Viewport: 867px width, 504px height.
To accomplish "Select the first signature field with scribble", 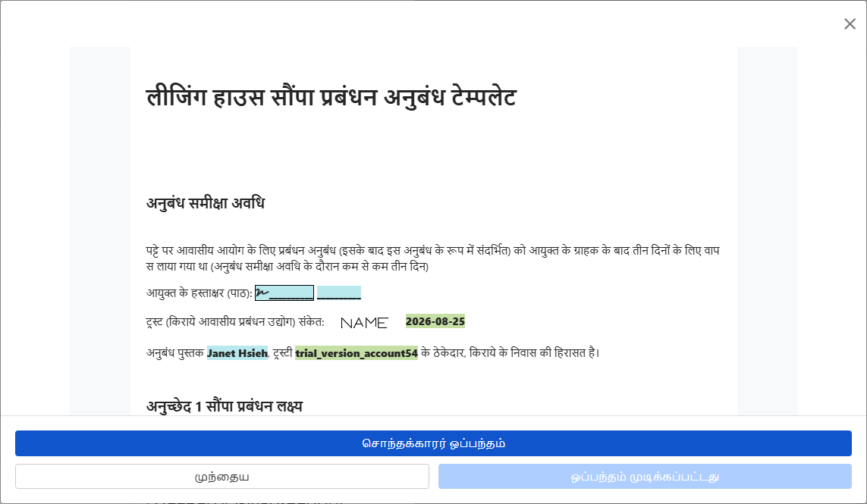I will [284, 293].
